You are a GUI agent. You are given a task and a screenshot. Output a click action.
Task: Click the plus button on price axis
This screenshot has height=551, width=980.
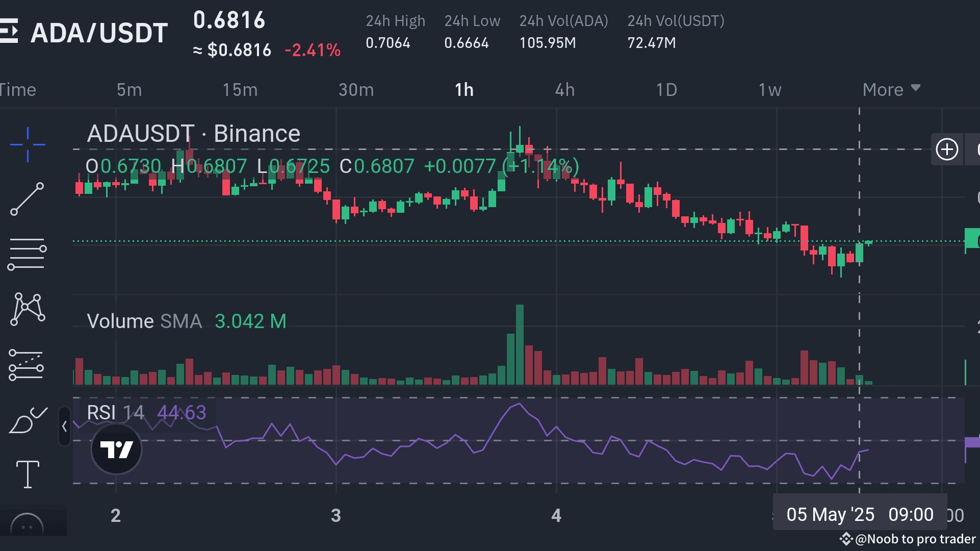tap(947, 149)
